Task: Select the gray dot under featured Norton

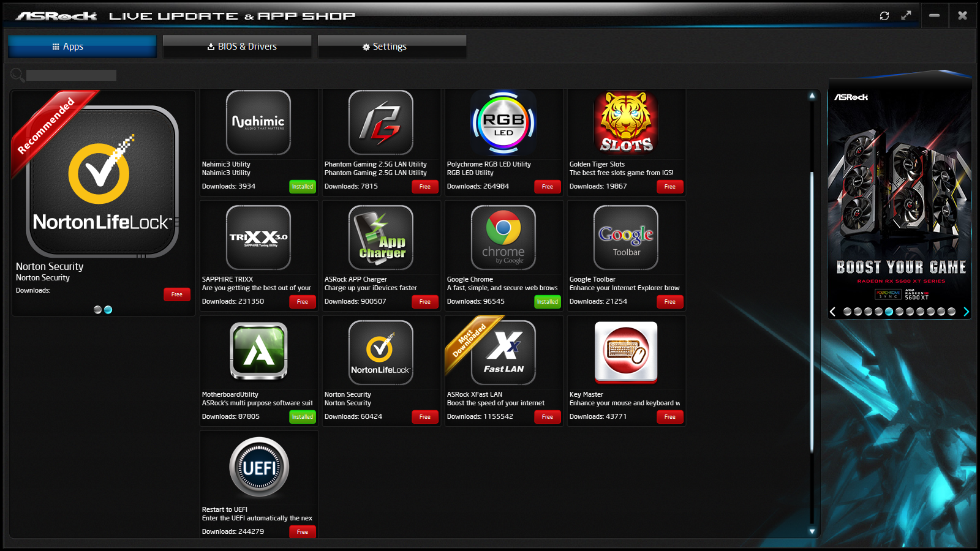Action: [97, 310]
